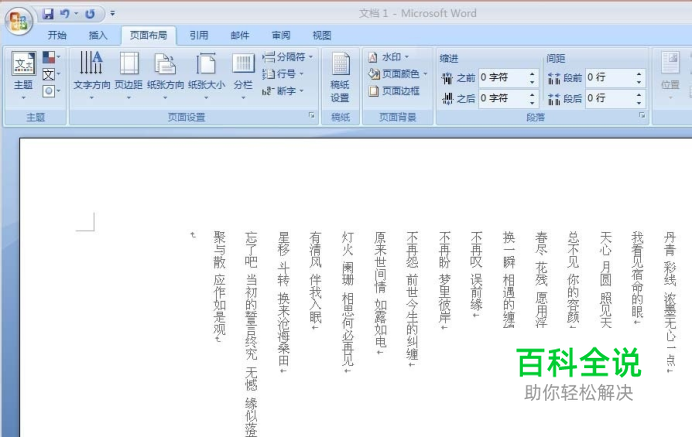Screen dimensions: 692x437
Task: Click the Office button orb
Action: click(x=19, y=21)
